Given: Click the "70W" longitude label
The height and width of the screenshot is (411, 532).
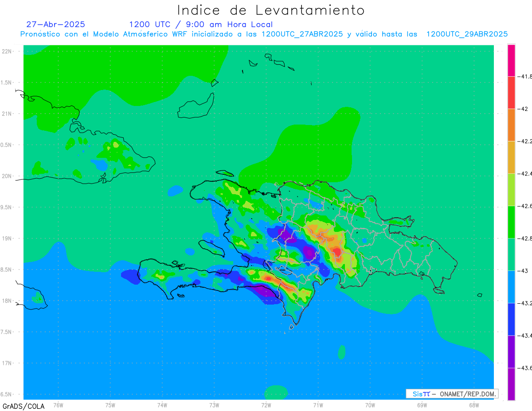Looking at the screenshot, I should (x=370, y=405).
